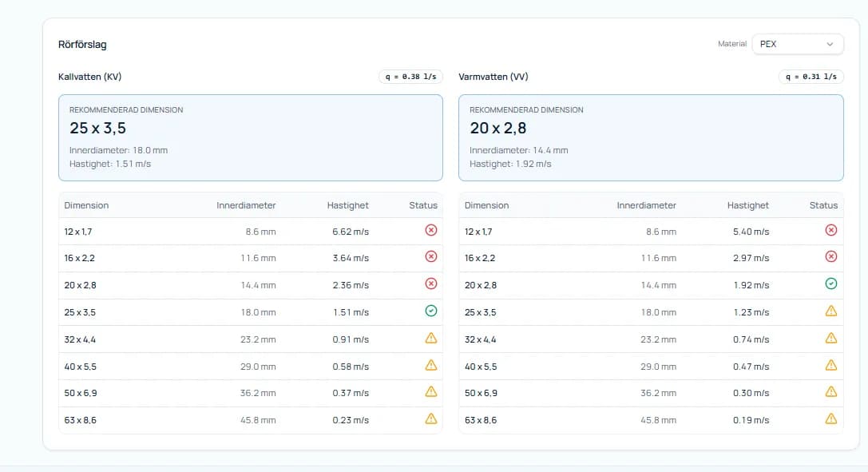Select Varmvatten velocity value 0.47 m/s

point(751,367)
